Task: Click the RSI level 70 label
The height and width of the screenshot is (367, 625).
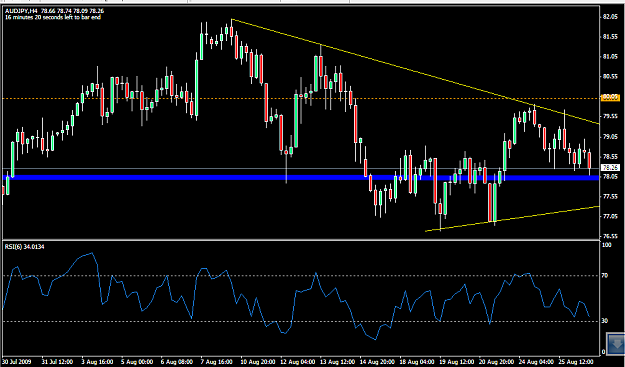Action: (x=606, y=275)
